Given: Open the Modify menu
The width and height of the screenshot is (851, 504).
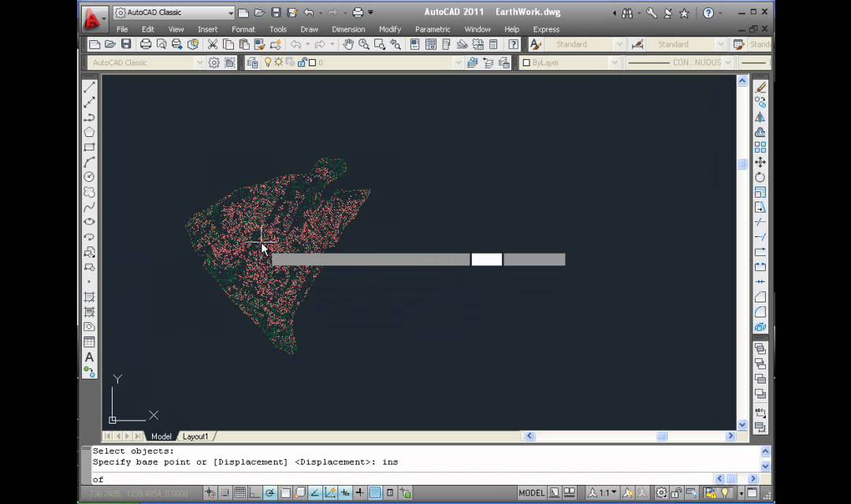Looking at the screenshot, I should 390,29.
